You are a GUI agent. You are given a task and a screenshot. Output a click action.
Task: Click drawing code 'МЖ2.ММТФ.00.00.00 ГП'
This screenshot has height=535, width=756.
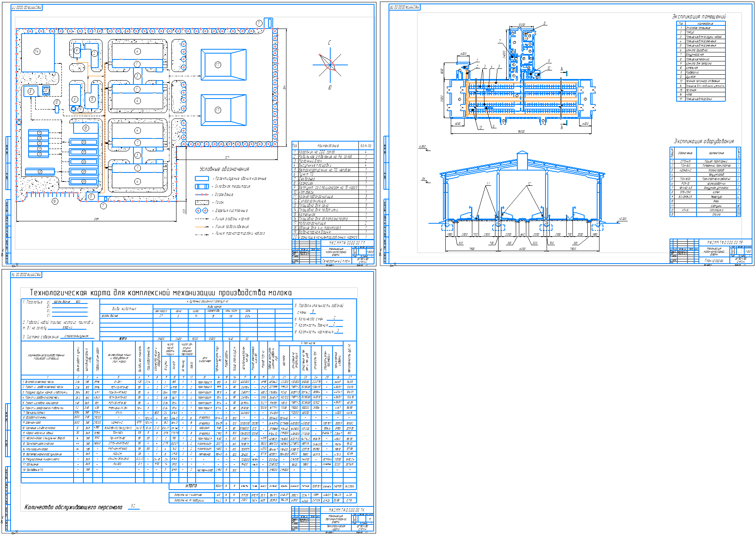coord(347,243)
